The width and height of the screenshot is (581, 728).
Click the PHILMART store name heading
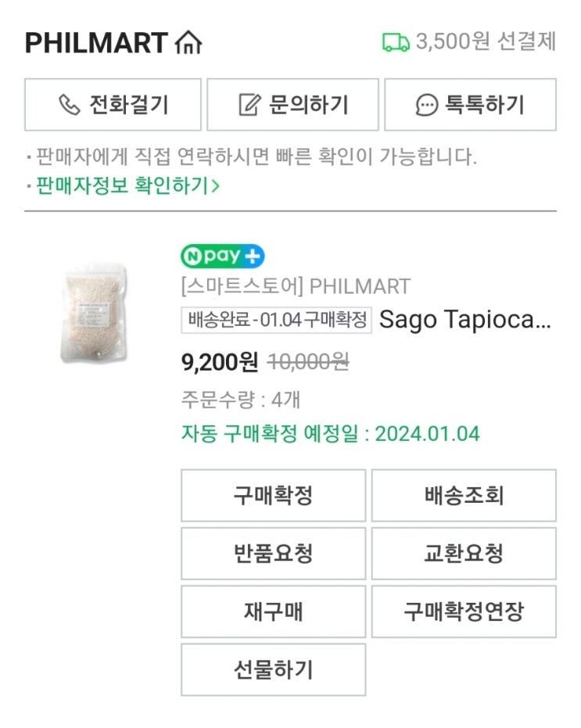pyautogui.click(x=96, y=42)
